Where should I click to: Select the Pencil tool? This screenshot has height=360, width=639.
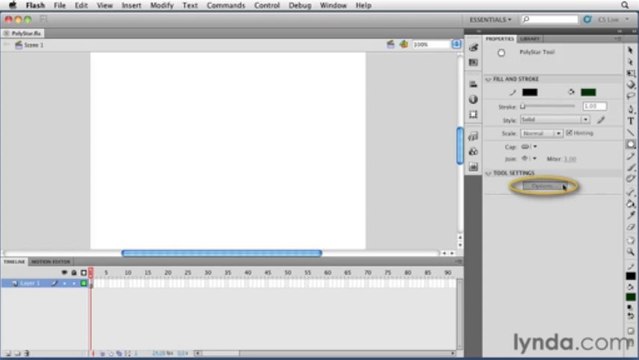pyautogui.click(x=630, y=156)
